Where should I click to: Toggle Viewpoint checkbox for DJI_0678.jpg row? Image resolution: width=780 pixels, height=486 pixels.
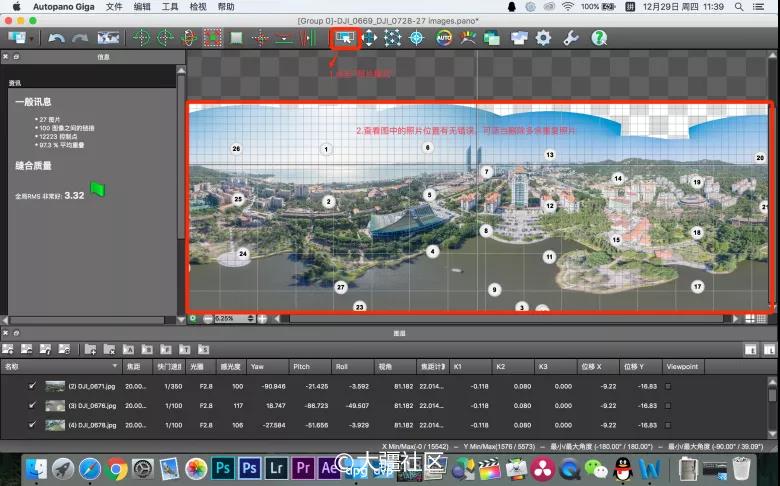click(x=669, y=425)
